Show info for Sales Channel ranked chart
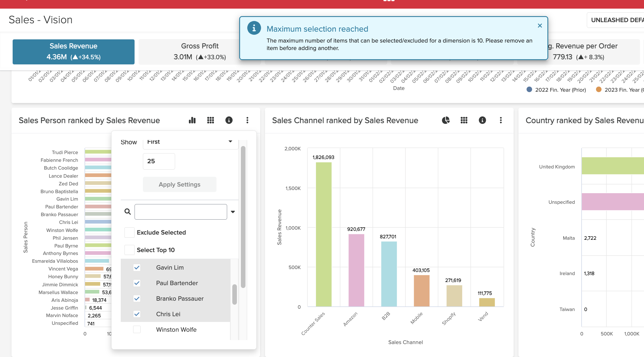The image size is (644, 357). point(482,120)
